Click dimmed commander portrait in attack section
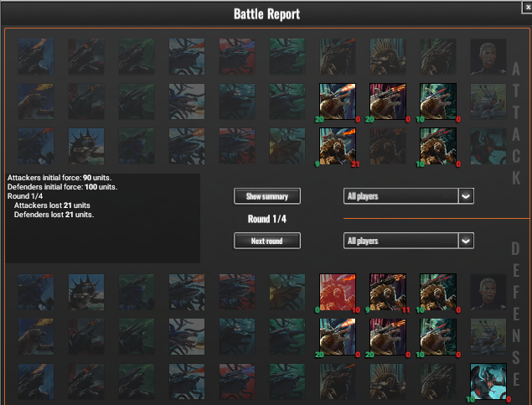Viewport: 532px width, 405px height. tap(488, 56)
